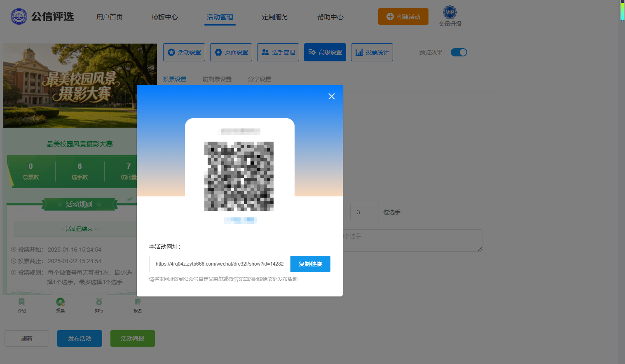625x364 pixels.
Task: Open 活动管理 in the top navigation
Action: pos(220,17)
